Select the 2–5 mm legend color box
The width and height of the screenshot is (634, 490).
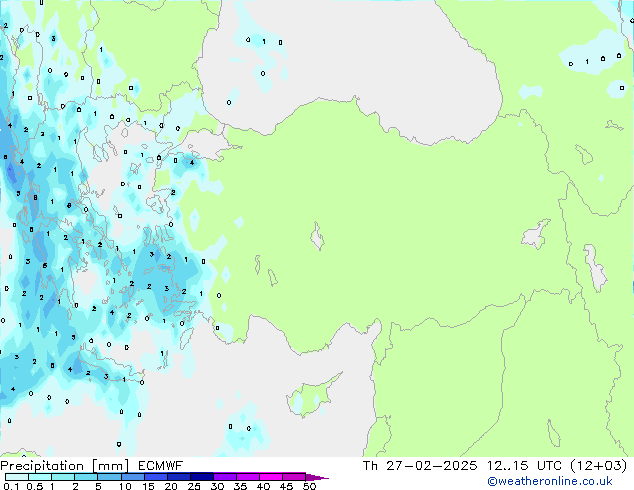[x=86, y=477]
